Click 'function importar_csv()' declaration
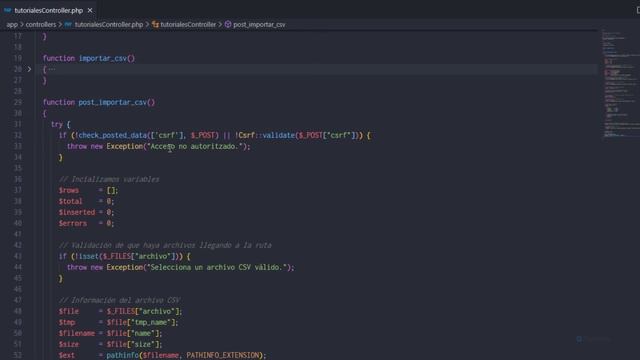640x360 pixels. click(89, 58)
